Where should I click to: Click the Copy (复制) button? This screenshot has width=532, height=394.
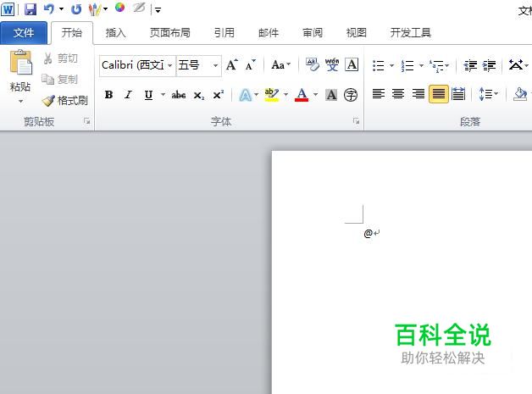point(59,80)
